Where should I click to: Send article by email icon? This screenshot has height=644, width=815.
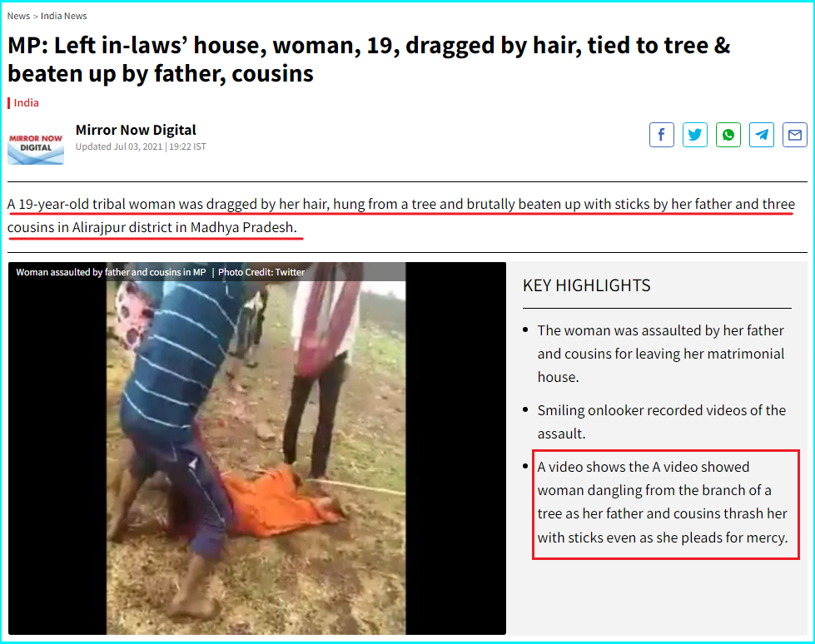(795, 135)
